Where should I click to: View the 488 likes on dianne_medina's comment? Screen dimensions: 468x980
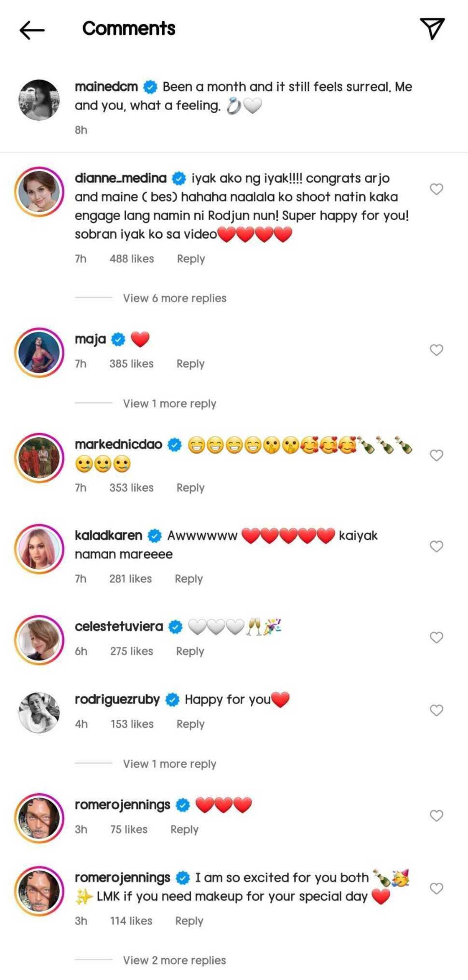point(132,259)
